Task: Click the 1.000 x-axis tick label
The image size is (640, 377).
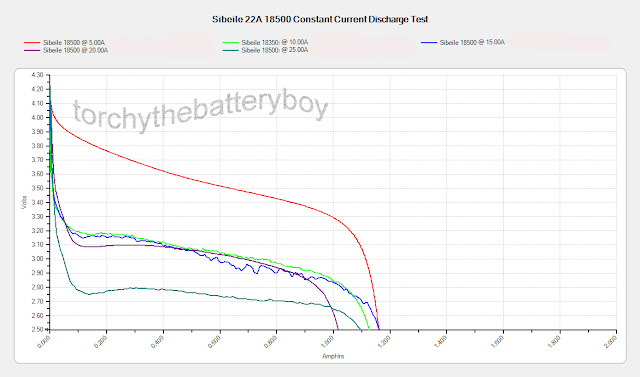Action: pos(327,342)
